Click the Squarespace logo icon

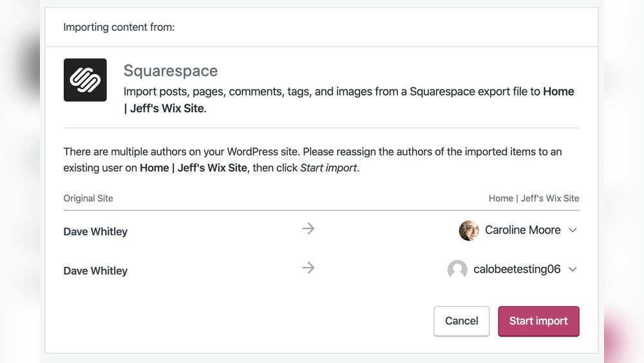coord(85,80)
